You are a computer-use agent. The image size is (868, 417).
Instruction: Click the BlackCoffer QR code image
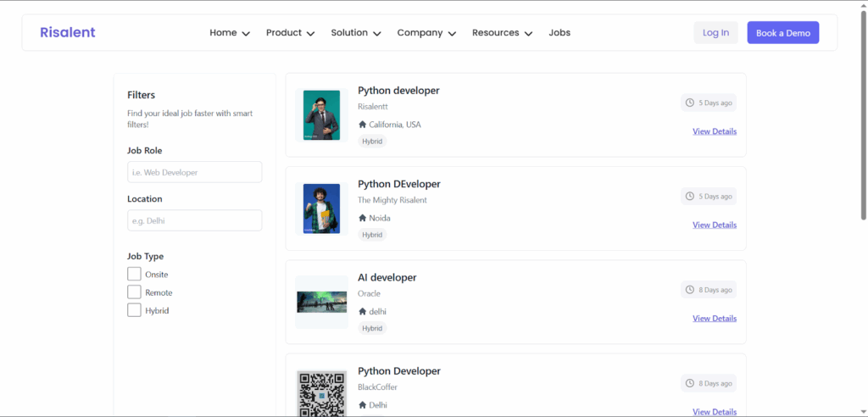321,393
